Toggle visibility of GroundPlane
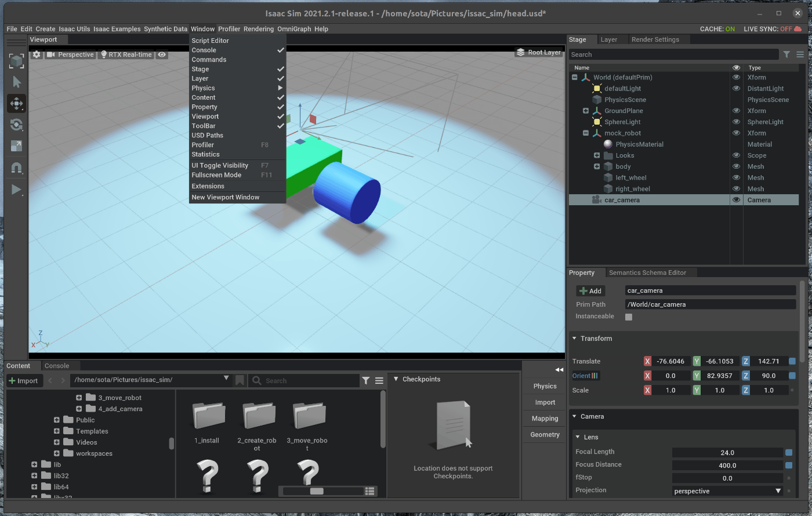 [736, 111]
